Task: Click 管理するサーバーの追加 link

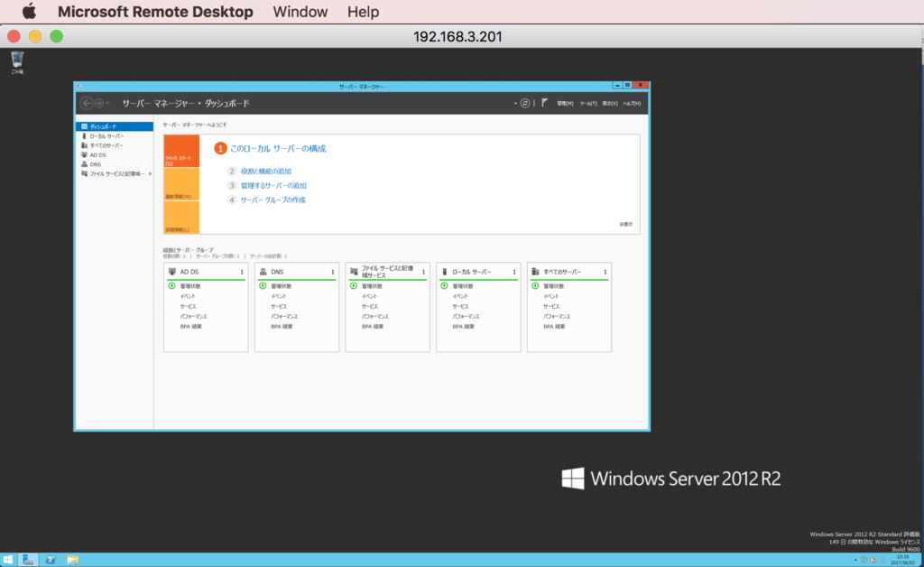Action: point(273,186)
